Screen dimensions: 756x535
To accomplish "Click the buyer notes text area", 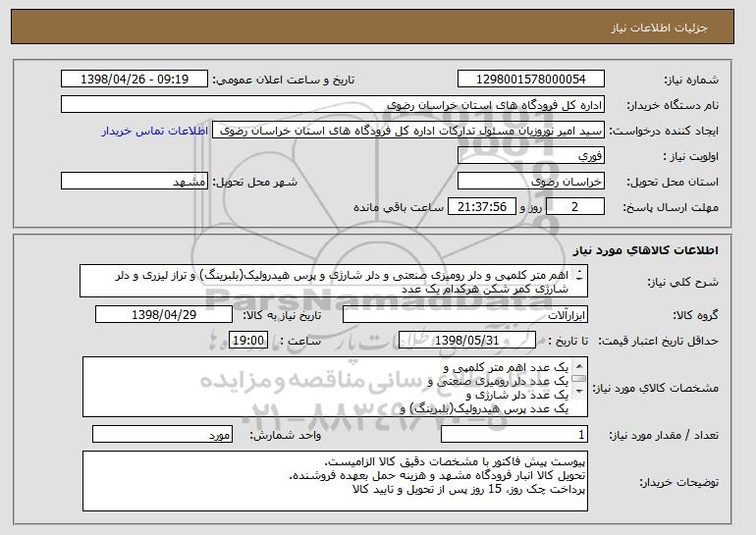I will [x=335, y=481].
